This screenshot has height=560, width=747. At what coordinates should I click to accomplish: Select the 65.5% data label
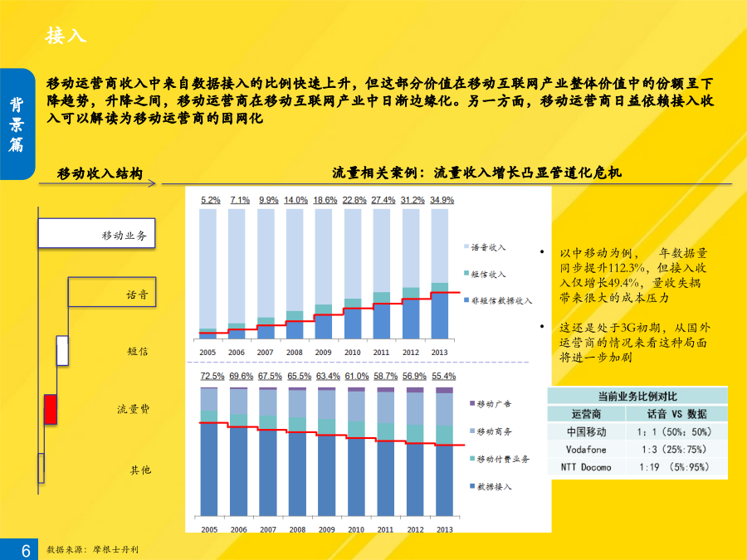[x=299, y=376]
